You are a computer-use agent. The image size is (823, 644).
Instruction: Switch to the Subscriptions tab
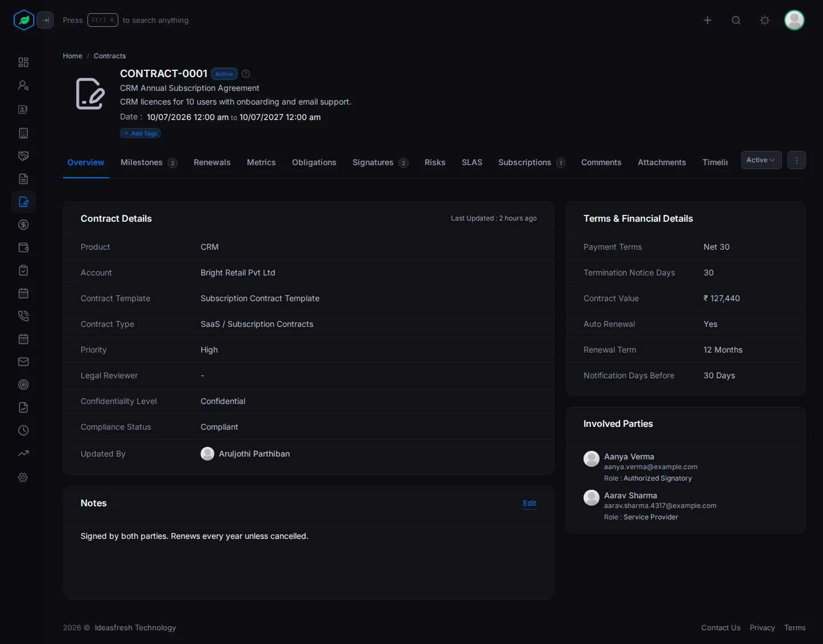[532, 162]
